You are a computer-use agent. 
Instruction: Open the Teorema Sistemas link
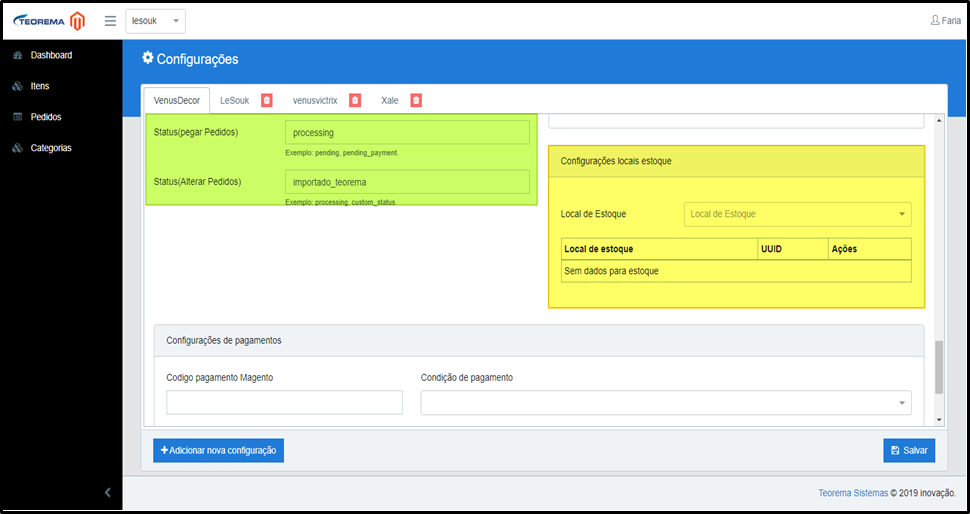coord(853,493)
